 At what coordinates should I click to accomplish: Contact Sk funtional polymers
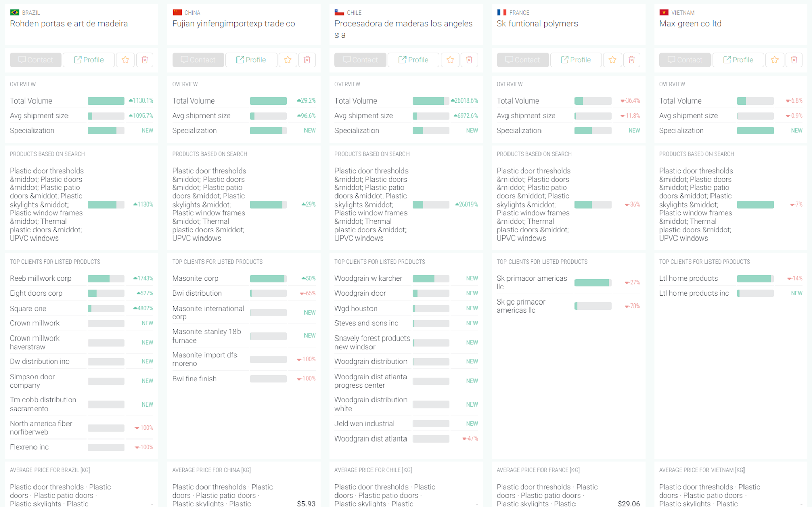click(x=523, y=60)
